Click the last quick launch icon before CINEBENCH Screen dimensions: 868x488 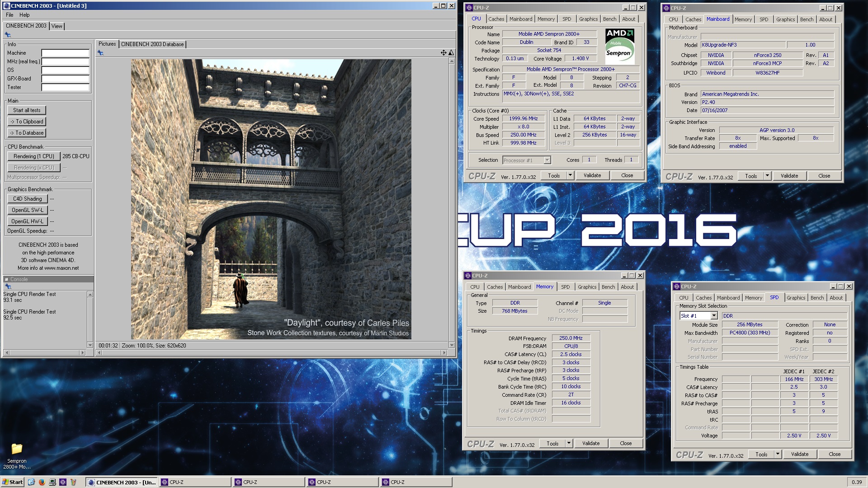click(x=73, y=482)
